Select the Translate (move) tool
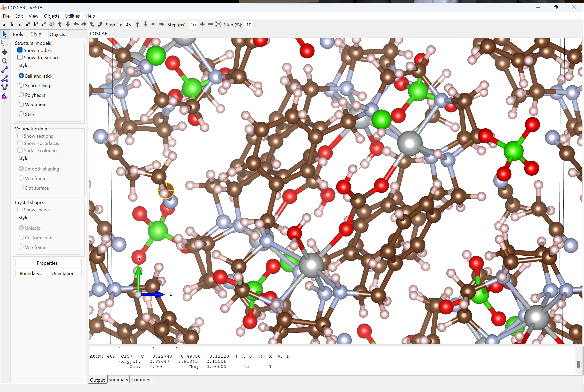 point(5,52)
